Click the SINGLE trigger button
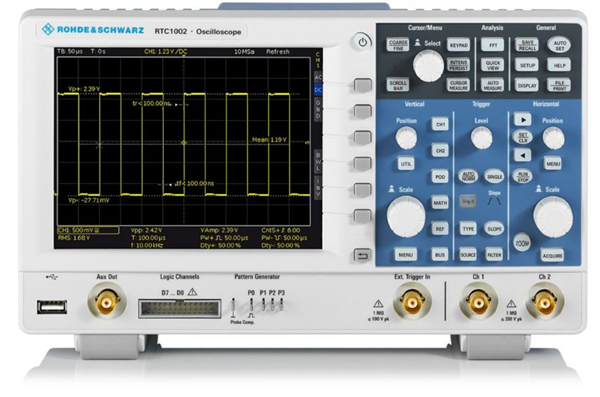 point(494,176)
